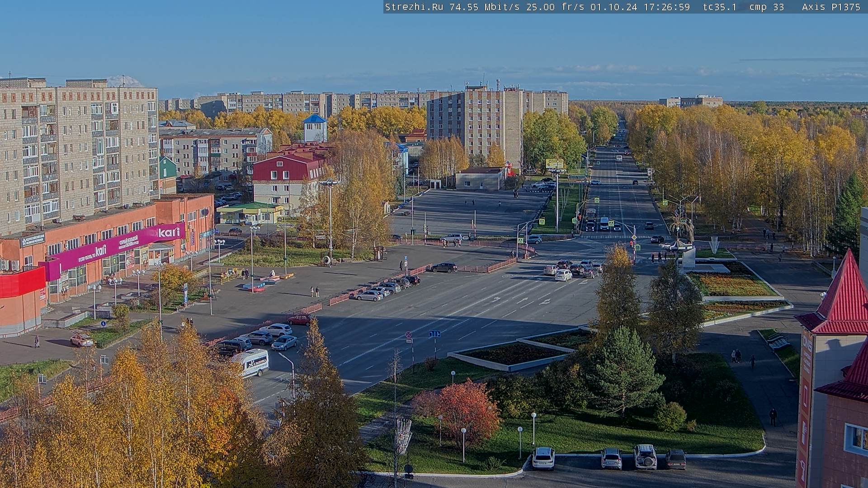Click the 17:26:59 timestamp
868x488 pixels.
(x=666, y=7)
